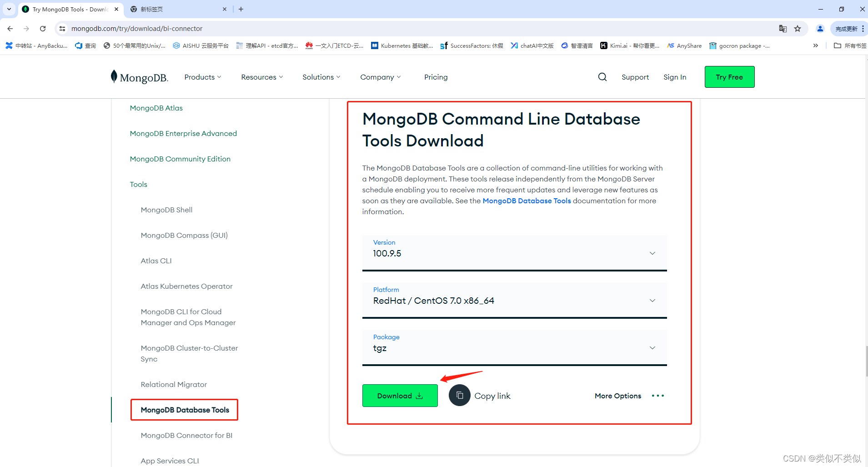Open the Version dropdown showing 100.9.5
The height and width of the screenshot is (467, 868).
(652, 253)
